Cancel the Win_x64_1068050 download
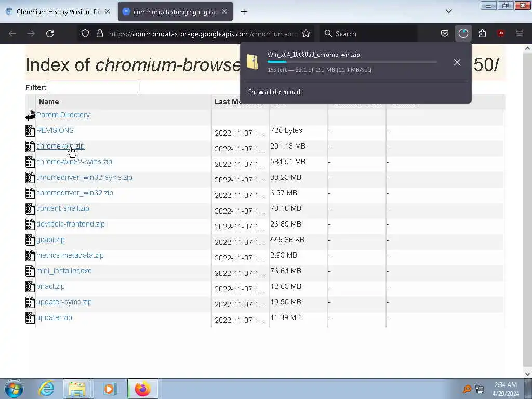Viewport: 532px width, 399px height. 457,62
